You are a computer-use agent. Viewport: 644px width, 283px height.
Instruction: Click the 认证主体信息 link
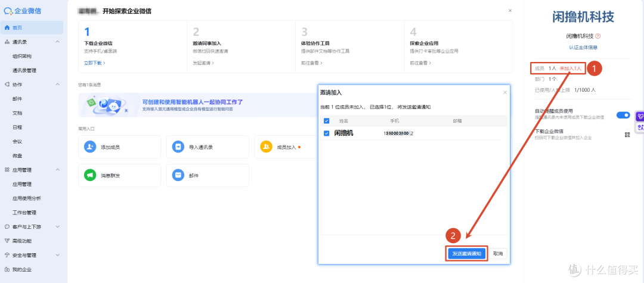583,47
